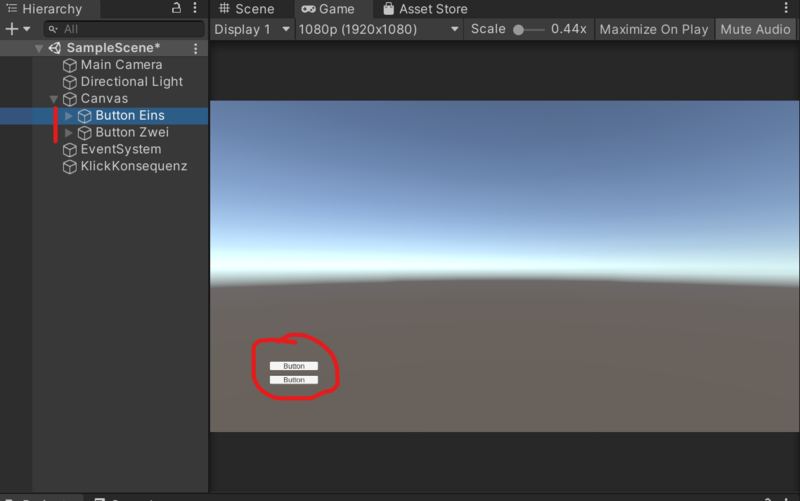Click the Main Camera cube icon

point(69,65)
